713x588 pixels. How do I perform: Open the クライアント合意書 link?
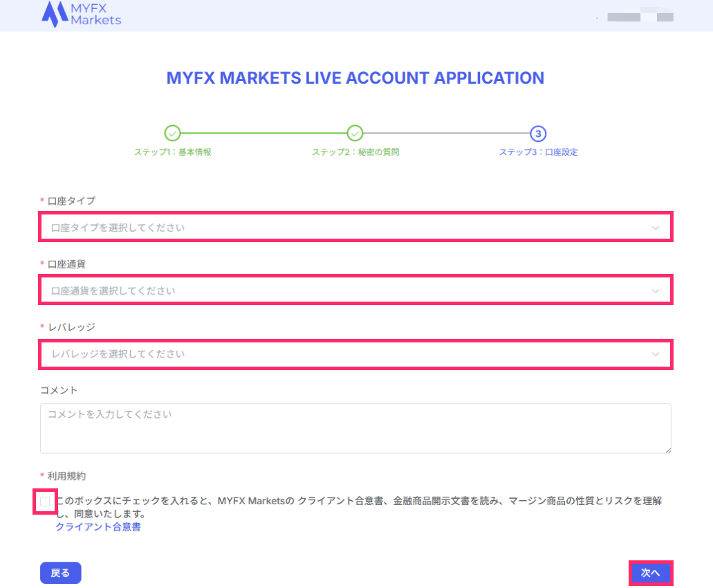(x=98, y=527)
